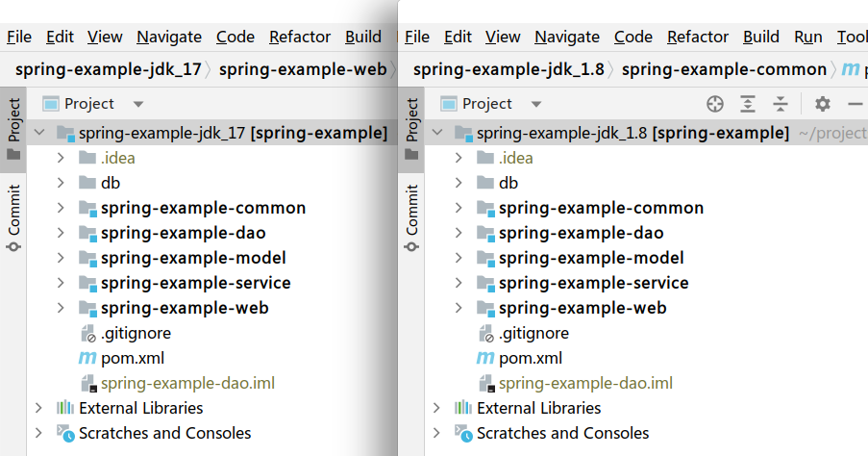This screenshot has height=456, width=868.
Task: Select spring-example-dao in right project tree
Action: coord(582,233)
